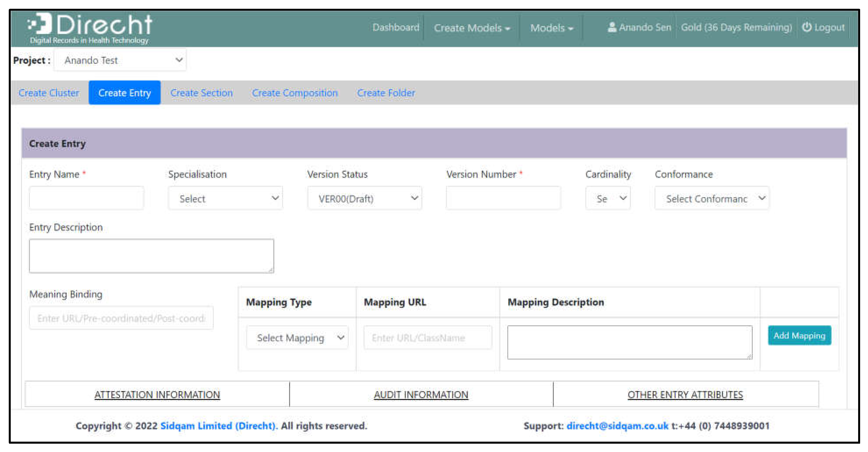Image resolution: width=868 pixels, height=452 pixels.
Task: Expand the Attestation Information section
Action: (157, 395)
